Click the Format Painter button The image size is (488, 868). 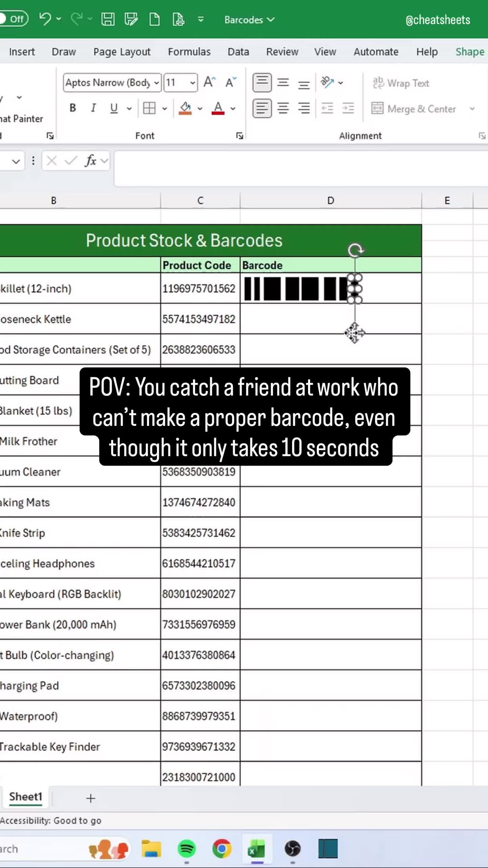[x=22, y=119]
